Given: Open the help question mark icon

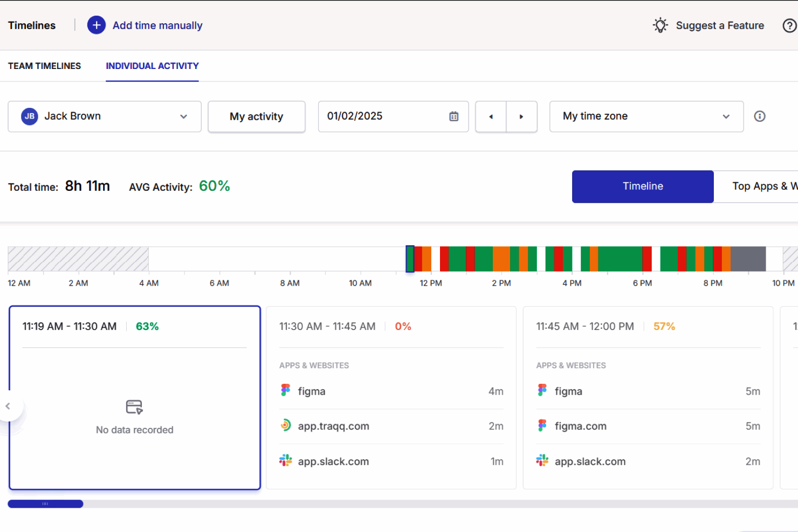Looking at the screenshot, I should click(x=789, y=25).
